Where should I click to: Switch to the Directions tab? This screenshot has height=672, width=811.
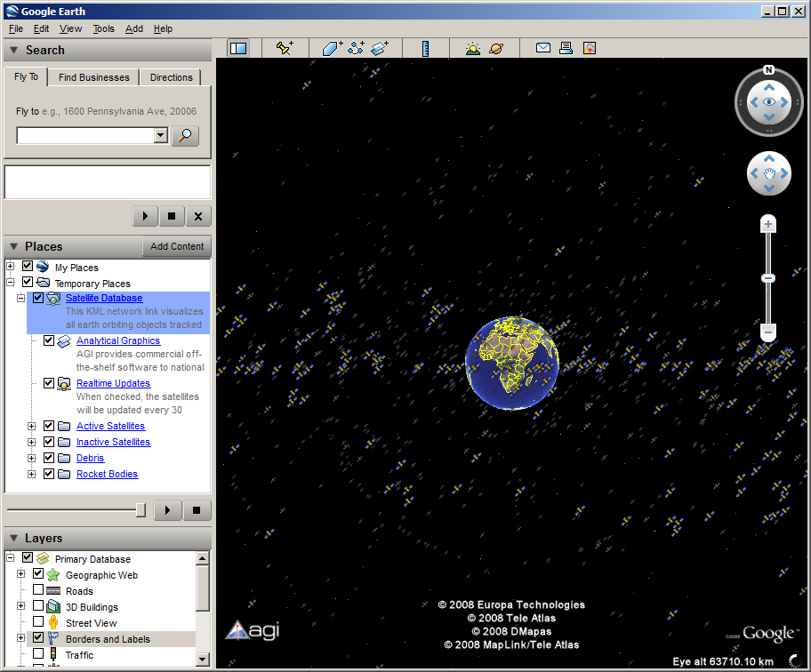[x=171, y=77]
